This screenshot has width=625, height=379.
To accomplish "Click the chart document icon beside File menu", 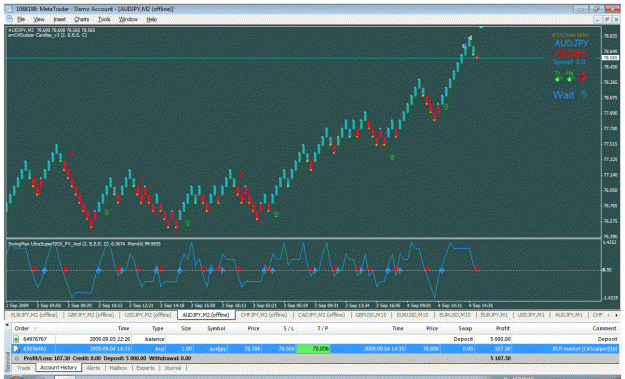I will tap(9, 19).
